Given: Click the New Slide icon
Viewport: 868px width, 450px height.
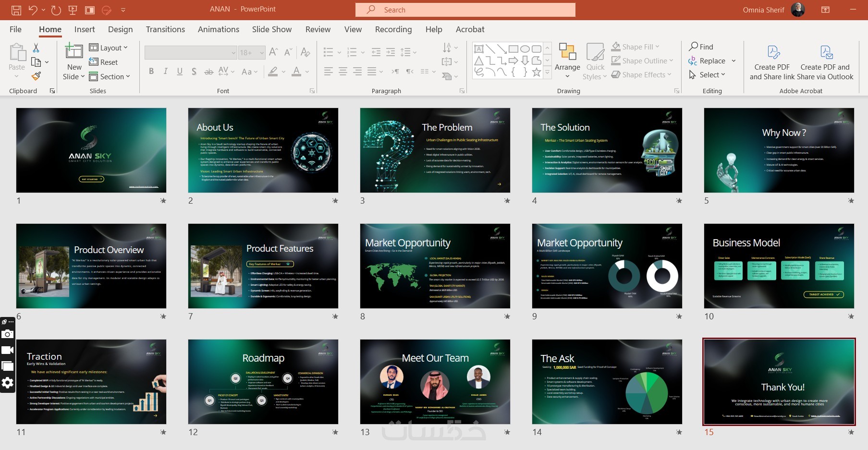Looking at the screenshot, I should coord(74,52).
